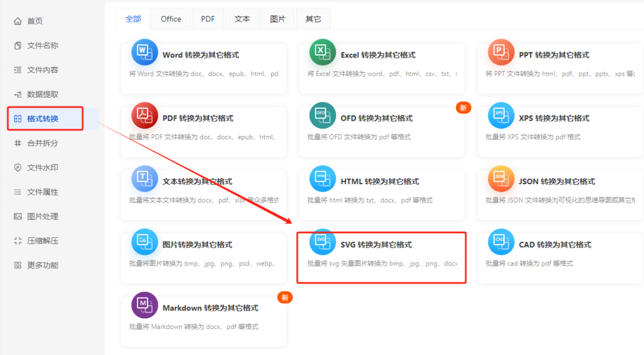
Task: Click the 新 badge on Markdown card
Action: pos(285,298)
